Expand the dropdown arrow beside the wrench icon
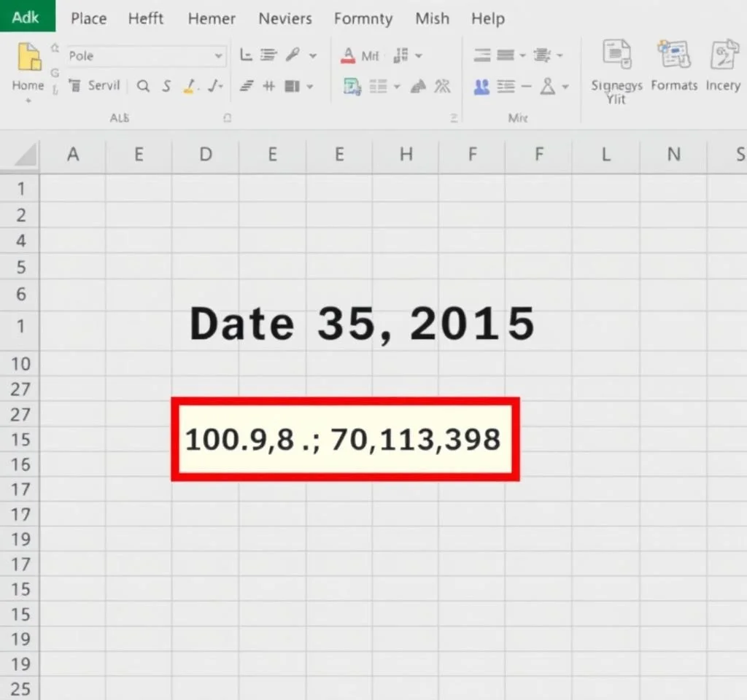747x700 pixels. point(313,55)
